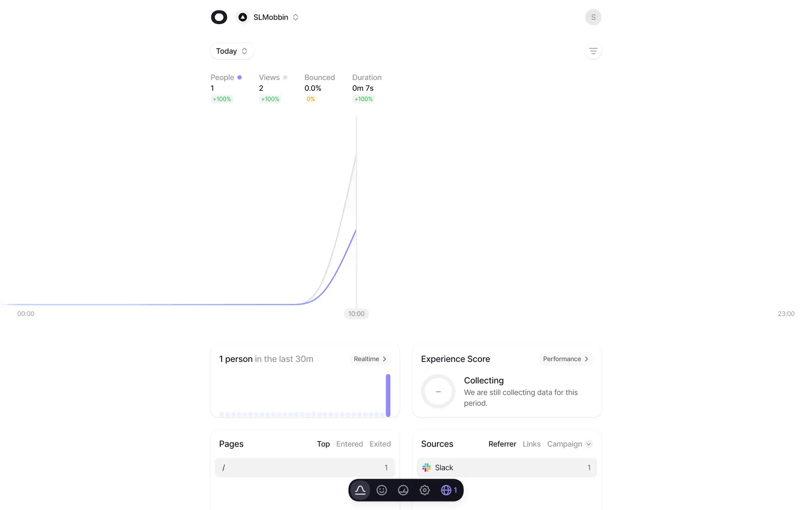This screenshot has width=812, height=510.
Task: Click the black ring app logo
Action: [x=219, y=17]
